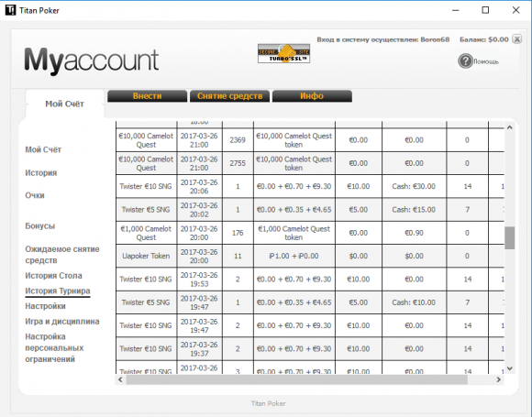Open История Стола in the sidebar
532x417 pixels.
(53, 276)
